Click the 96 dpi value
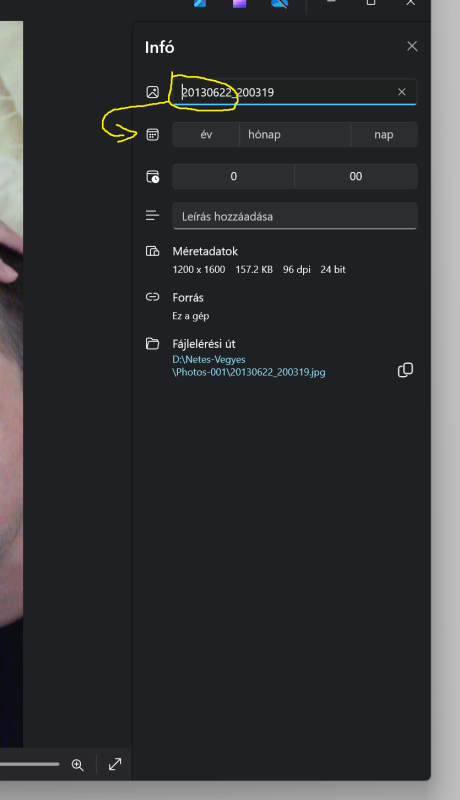The height and width of the screenshot is (800, 460). click(297, 269)
